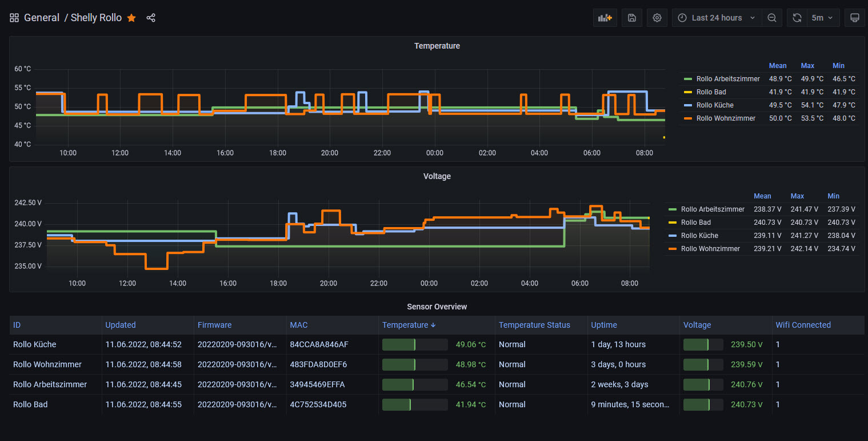Open dashboard settings gear

point(657,18)
